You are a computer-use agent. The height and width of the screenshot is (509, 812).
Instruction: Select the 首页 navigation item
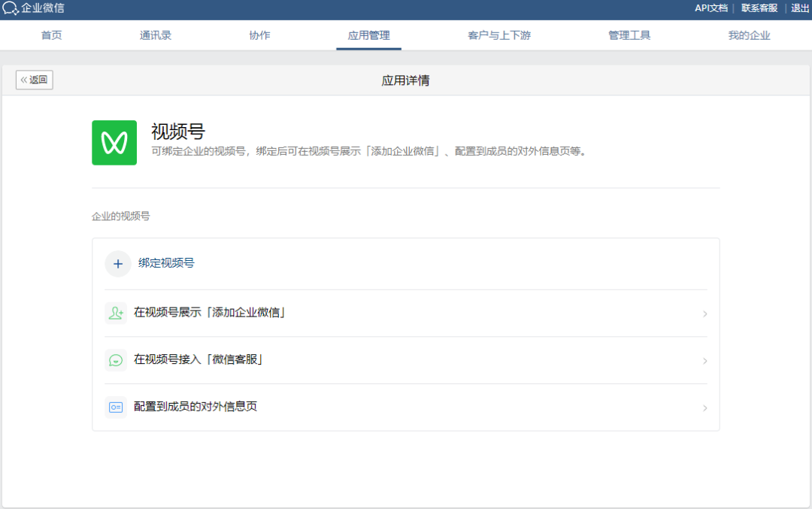pos(51,35)
